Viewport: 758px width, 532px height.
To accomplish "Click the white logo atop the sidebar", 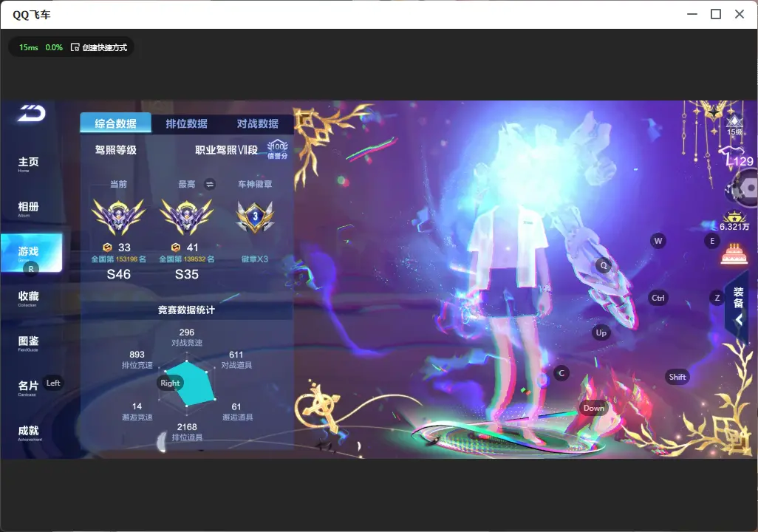I will click(x=32, y=113).
